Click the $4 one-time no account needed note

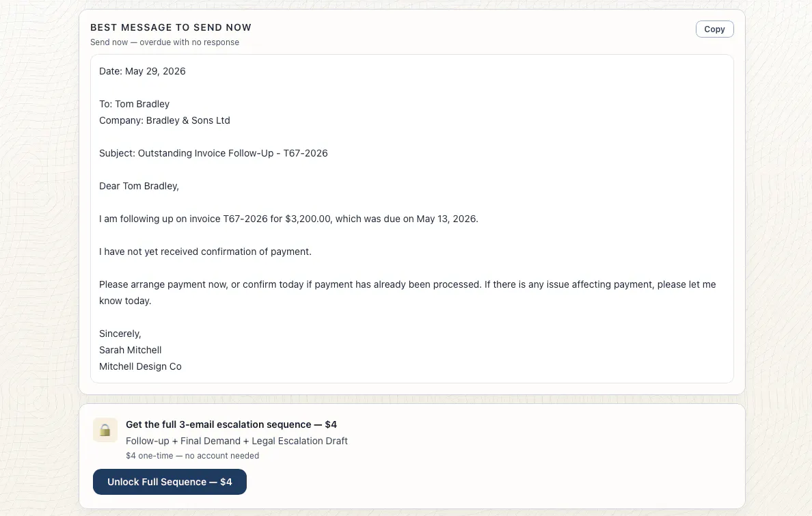(x=193, y=455)
